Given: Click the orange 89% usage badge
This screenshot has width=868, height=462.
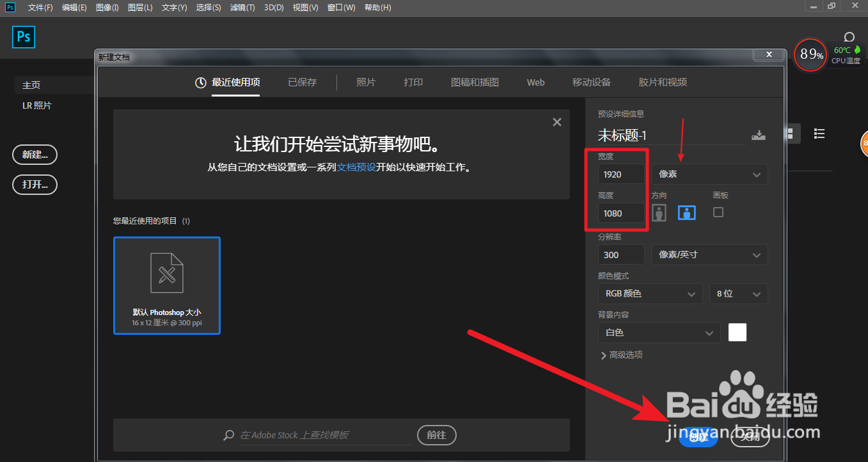Looking at the screenshot, I should [810, 56].
